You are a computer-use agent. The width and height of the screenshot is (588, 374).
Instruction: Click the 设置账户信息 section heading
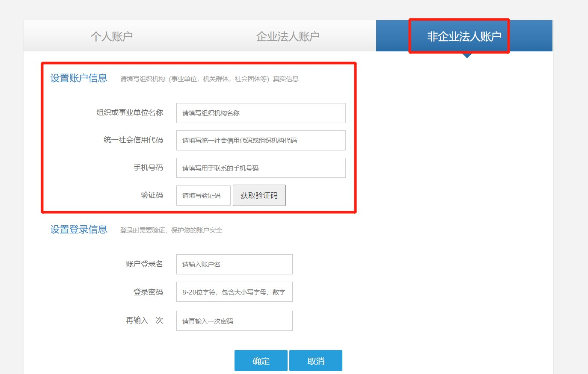coord(79,78)
